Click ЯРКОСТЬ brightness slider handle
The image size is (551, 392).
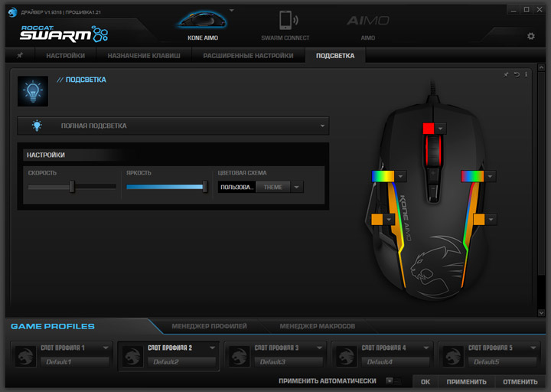205,186
